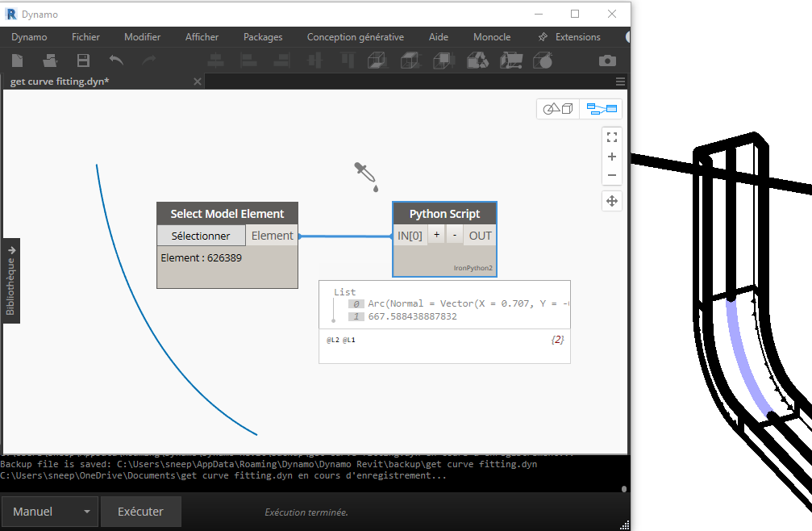Image resolution: width=812 pixels, height=531 pixels.
Task: Click the sphere preview toolbar icon
Action: point(543,61)
